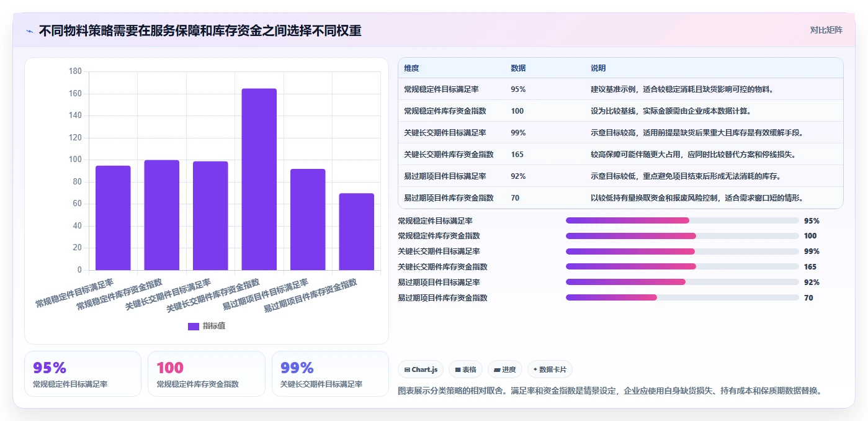
Task: Open the 99% 关键长交期件目标满足率 data card
Action: 330,374
